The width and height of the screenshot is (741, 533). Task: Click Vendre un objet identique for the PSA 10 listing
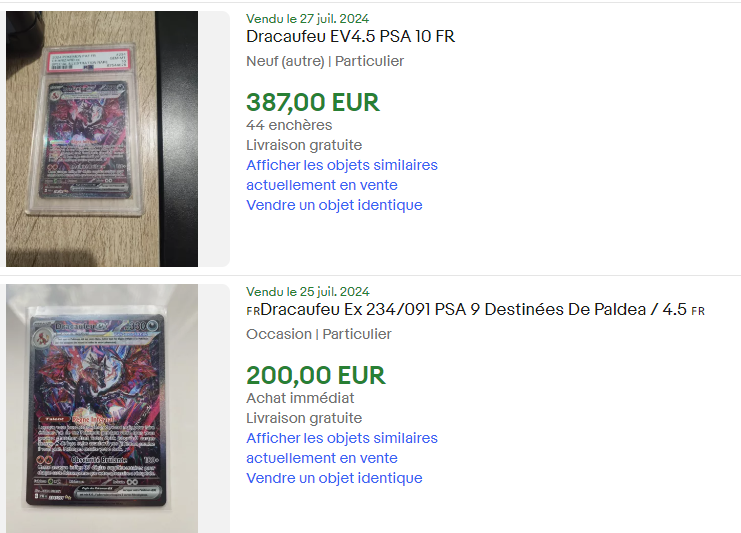334,205
